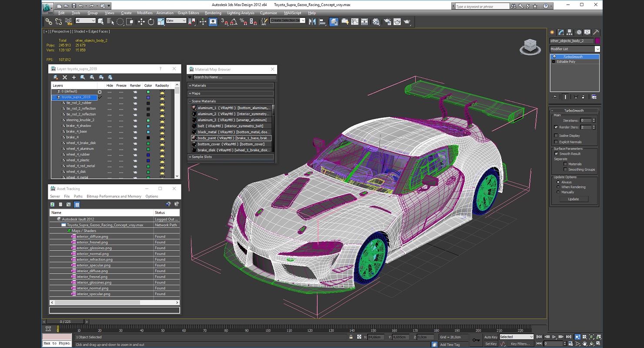Open Bitmap Performance and Memory menu
Image resolution: width=644 pixels, height=348 pixels.
click(x=114, y=197)
